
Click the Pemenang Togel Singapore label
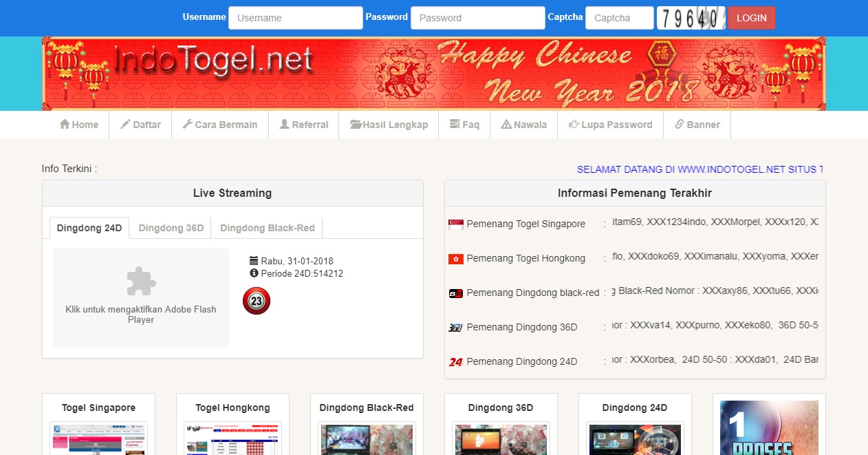click(x=526, y=224)
